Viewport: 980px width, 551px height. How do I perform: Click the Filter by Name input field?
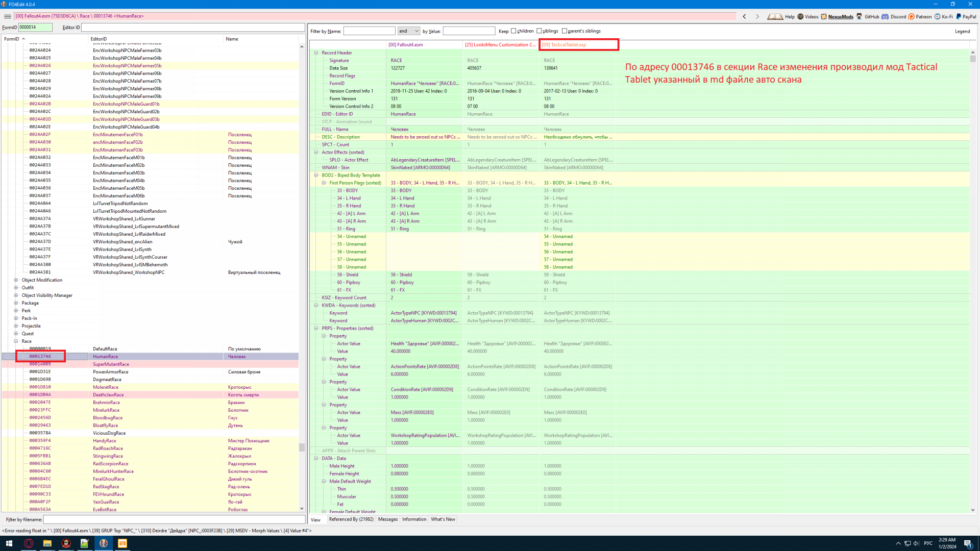click(x=369, y=31)
